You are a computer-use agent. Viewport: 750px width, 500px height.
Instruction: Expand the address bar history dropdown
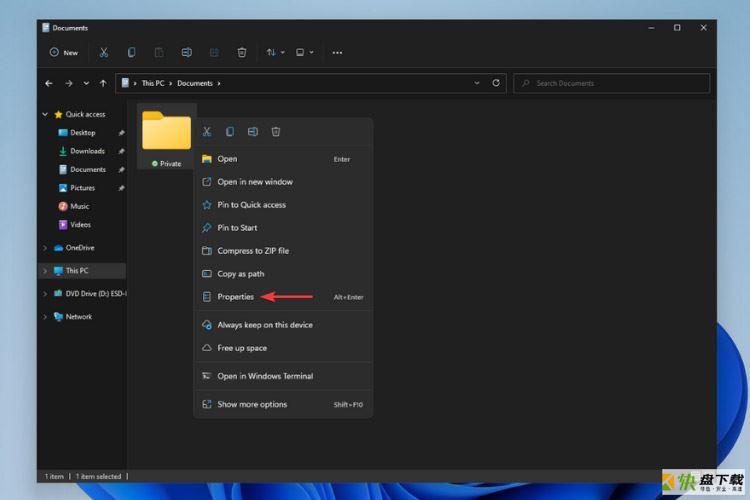tap(477, 83)
